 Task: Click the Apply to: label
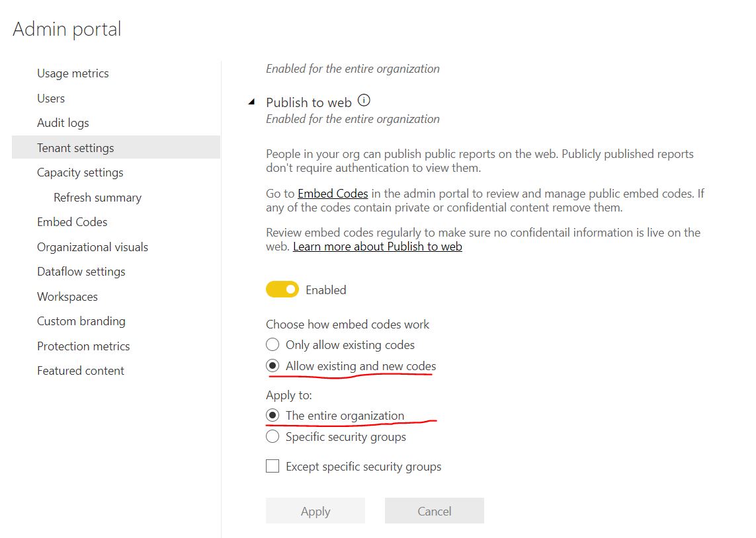coord(289,395)
